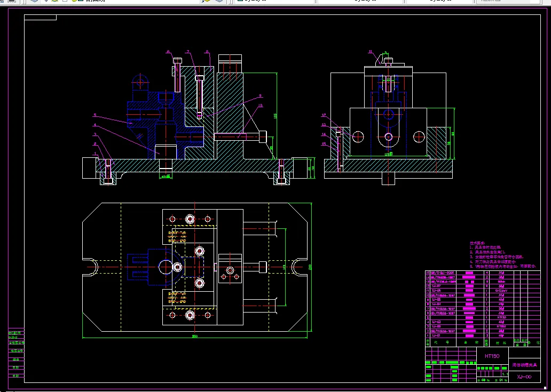Screen dimensions: 551x392
Task: Select the part callout number 6
Action: click(168, 52)
